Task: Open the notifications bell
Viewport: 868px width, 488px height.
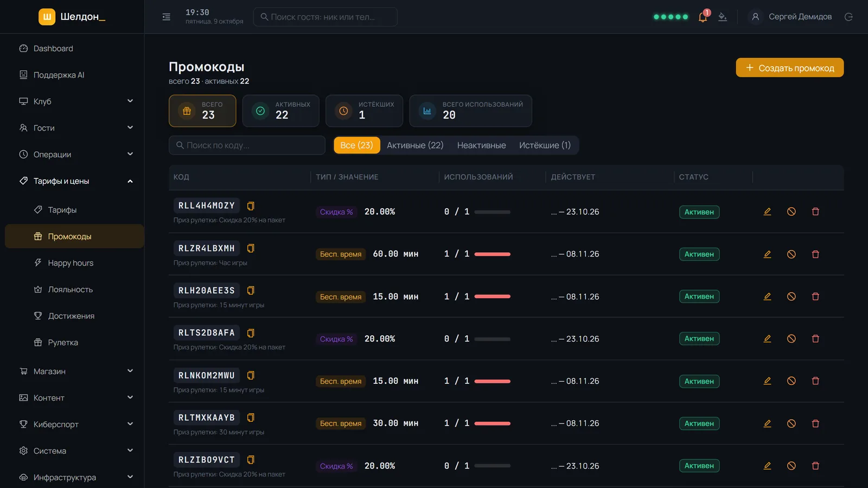Action: click(703, 17)
